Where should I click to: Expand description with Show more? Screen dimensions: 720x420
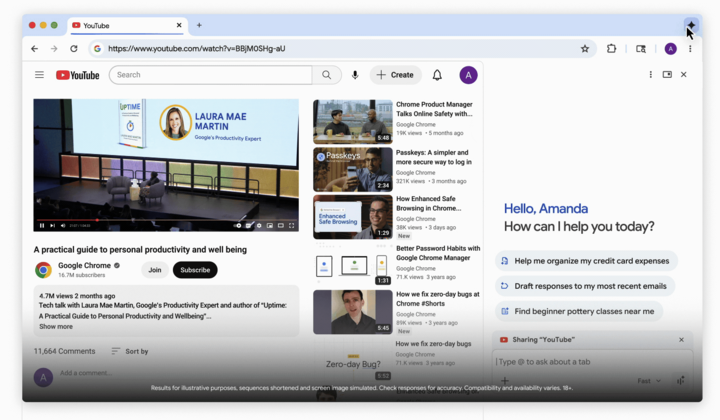56,326
